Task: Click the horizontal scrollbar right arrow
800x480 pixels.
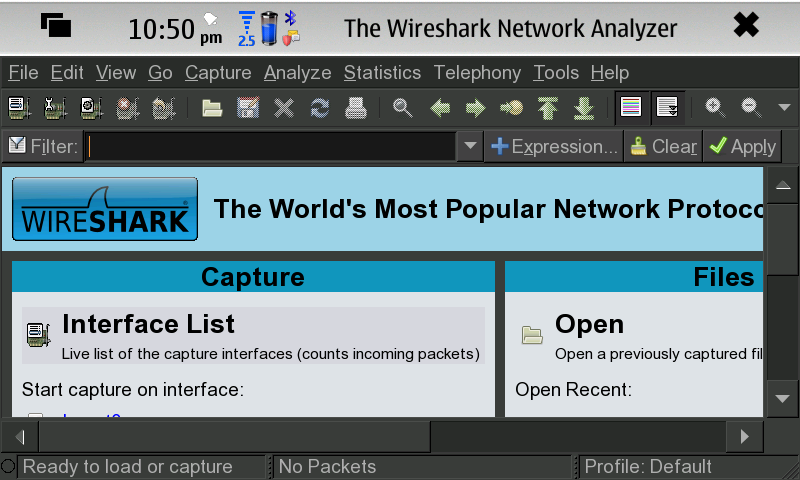Action: coord(745,437)
